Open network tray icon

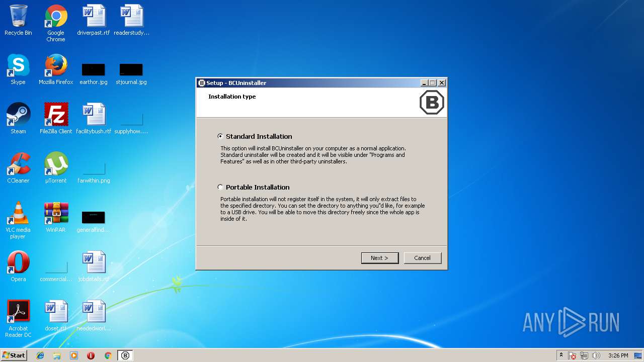pos(584,355)
